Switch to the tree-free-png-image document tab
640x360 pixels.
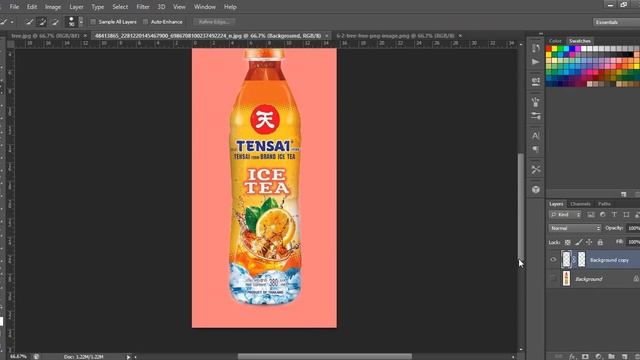coord(395,36)
